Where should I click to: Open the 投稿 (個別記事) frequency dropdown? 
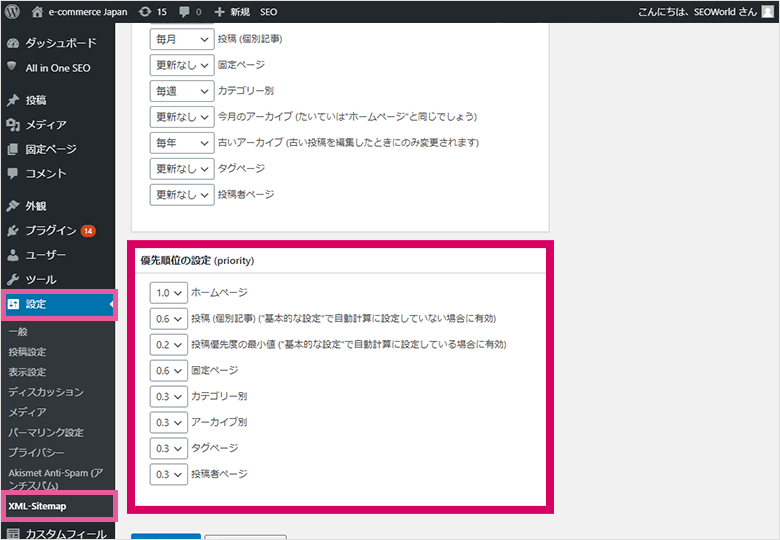(x=182, y=39)
